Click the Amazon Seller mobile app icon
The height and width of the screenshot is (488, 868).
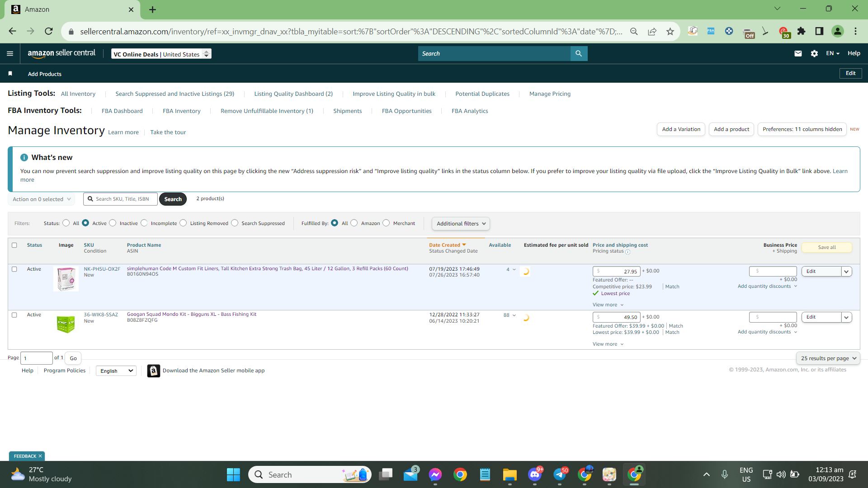point(154,371)
